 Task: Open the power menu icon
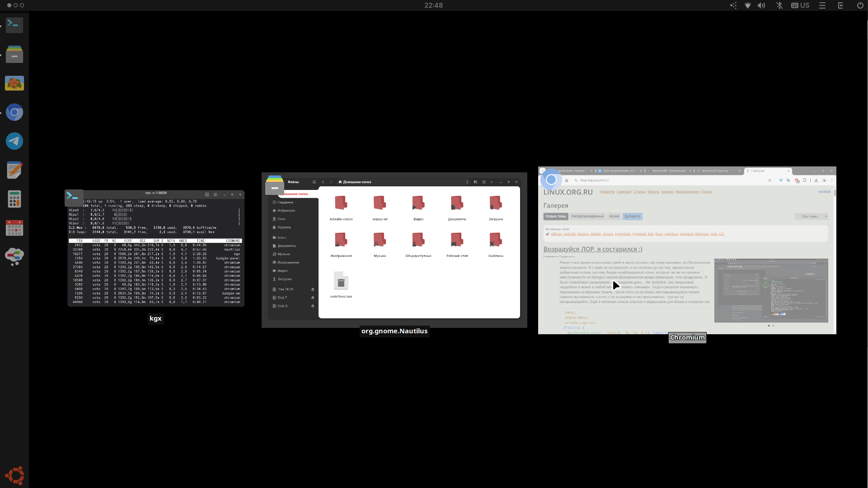point(860,5)
